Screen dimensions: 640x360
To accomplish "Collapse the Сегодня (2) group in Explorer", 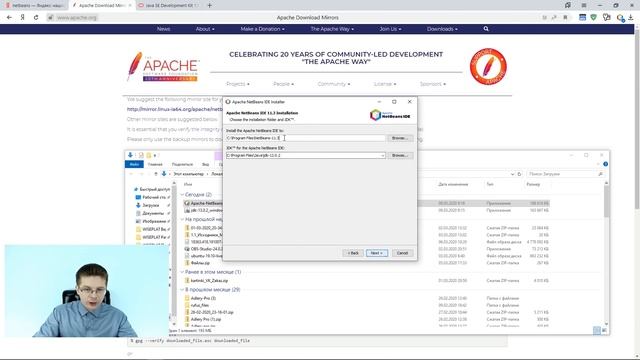I will coord(182,195).
